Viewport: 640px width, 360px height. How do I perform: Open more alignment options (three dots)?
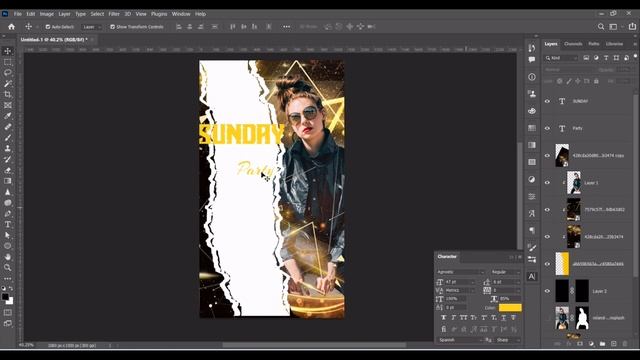click(x=287, y=27)
